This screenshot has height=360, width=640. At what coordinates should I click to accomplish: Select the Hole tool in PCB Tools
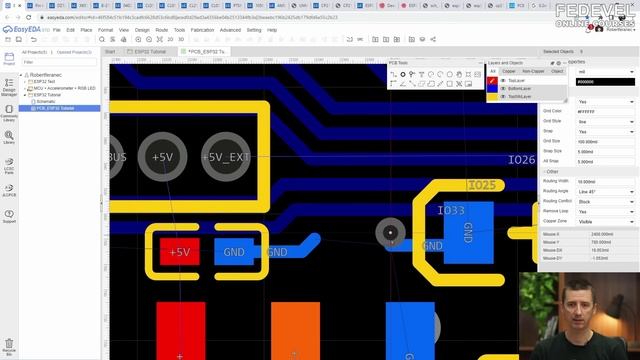click(x=468, y=74)
